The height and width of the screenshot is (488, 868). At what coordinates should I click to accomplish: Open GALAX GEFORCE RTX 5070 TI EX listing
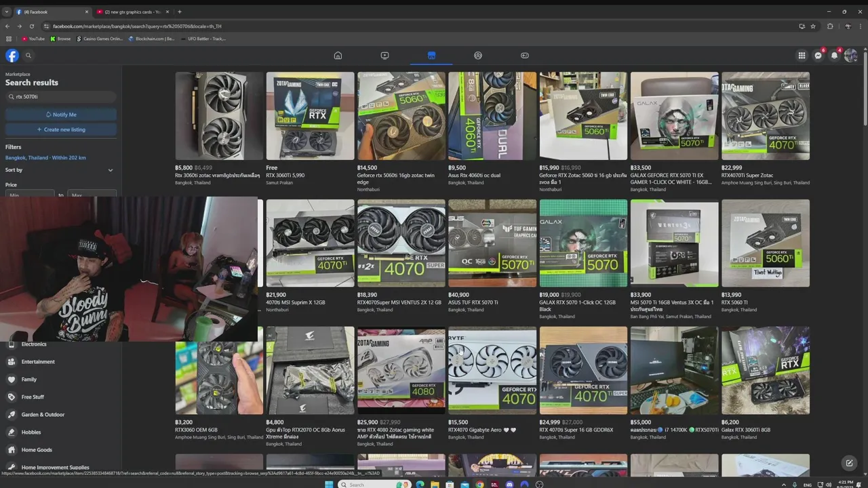tap(675, 116)
